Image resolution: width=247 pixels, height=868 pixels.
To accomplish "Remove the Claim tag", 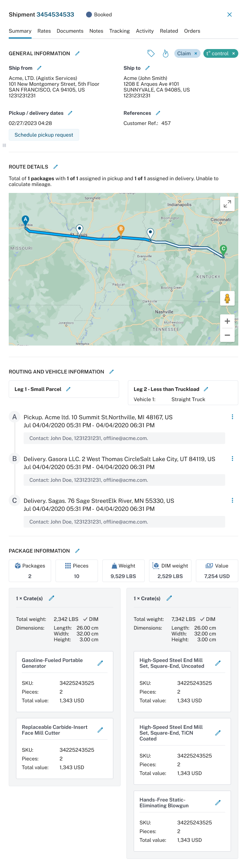I will pos(196,53).
